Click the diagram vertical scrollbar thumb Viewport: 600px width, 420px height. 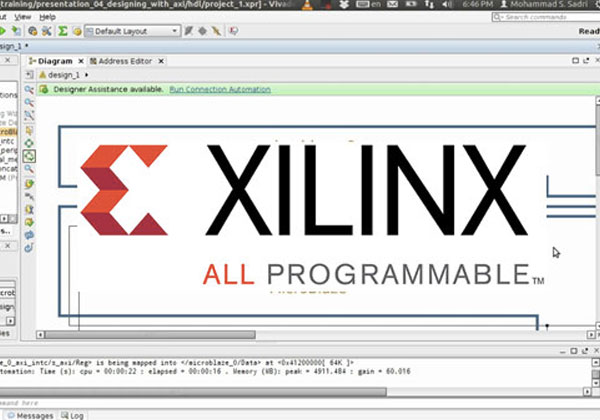coord(598,138)
